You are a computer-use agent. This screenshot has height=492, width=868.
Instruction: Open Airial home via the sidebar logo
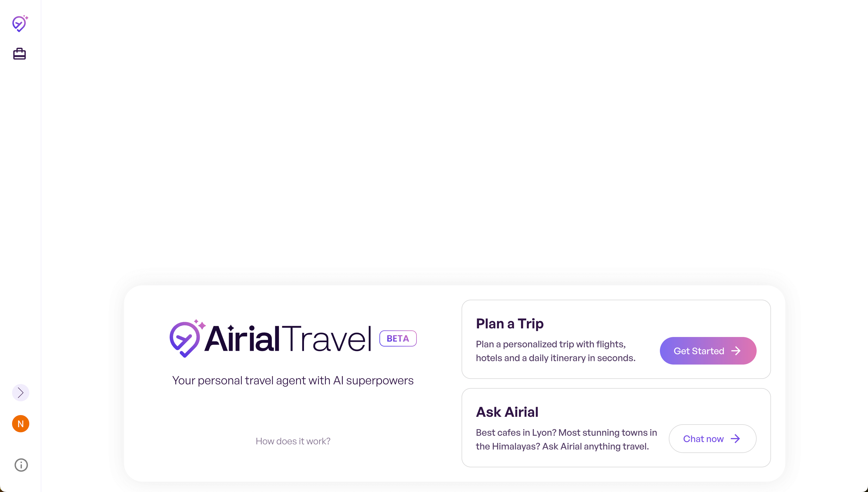(x=20, y=24)
